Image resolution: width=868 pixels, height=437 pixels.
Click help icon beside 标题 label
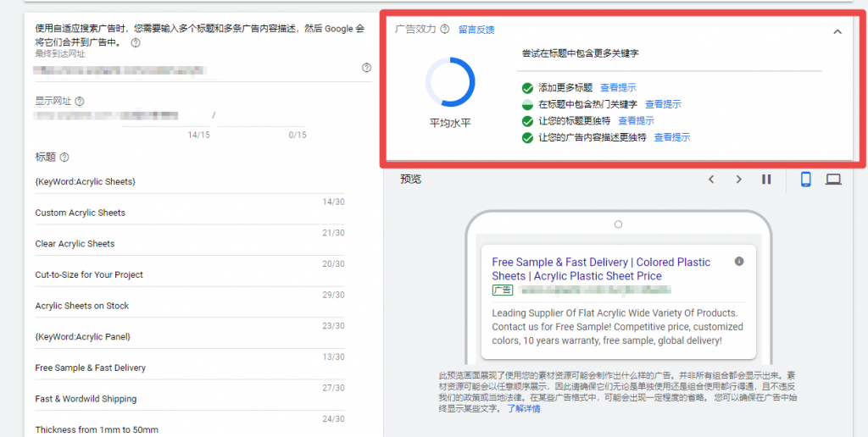(64, 157)
